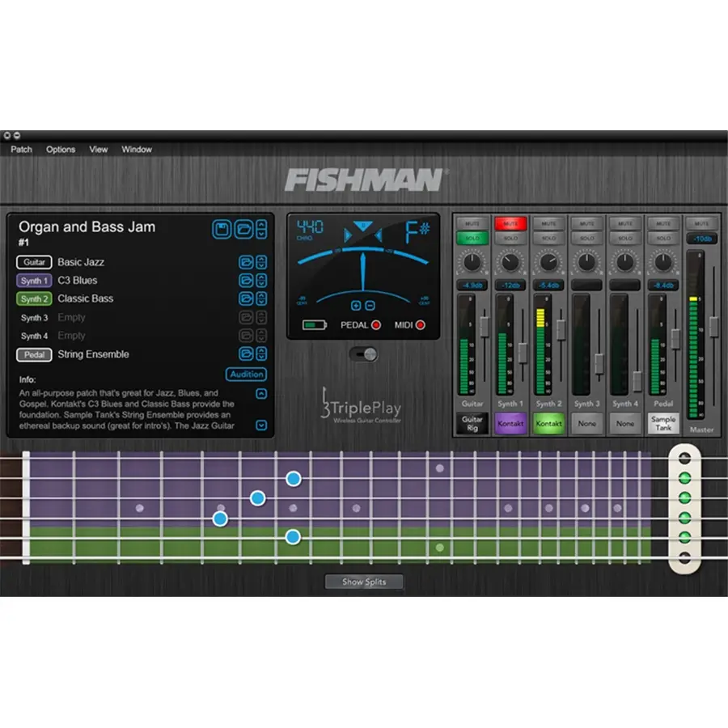The width and height of the screenshot is (728, 728).
Task: Select the Kontakt instrument icon under Synth 1
Action: click(x=510, y=422)
